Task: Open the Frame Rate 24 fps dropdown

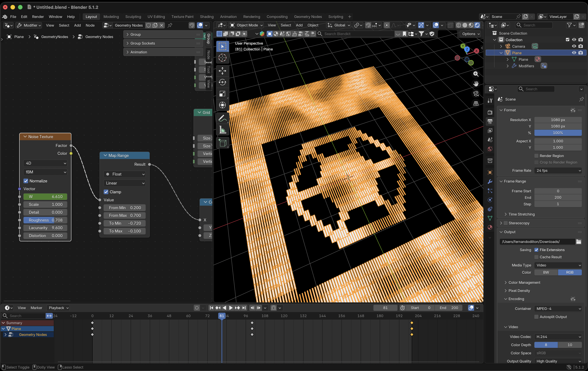Action: coord(558,170)
